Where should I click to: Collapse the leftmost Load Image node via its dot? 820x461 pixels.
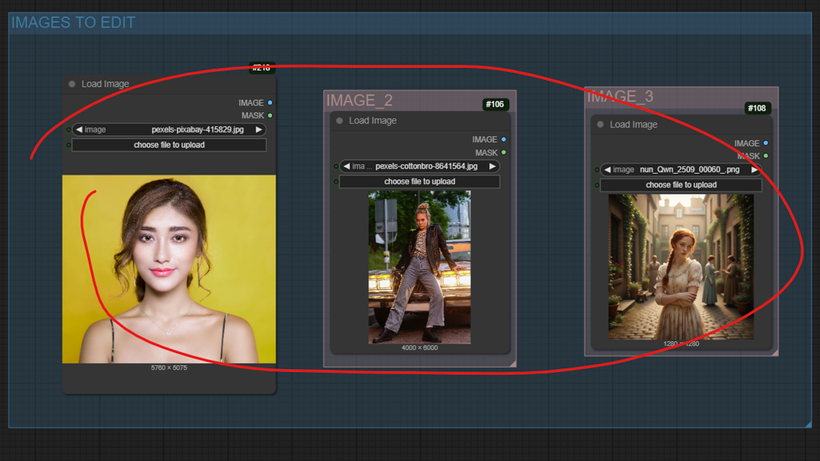72,84
